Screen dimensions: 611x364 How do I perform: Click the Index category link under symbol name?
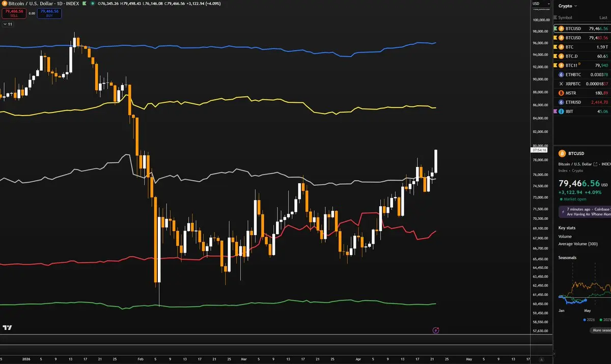[x=562, y=171]
